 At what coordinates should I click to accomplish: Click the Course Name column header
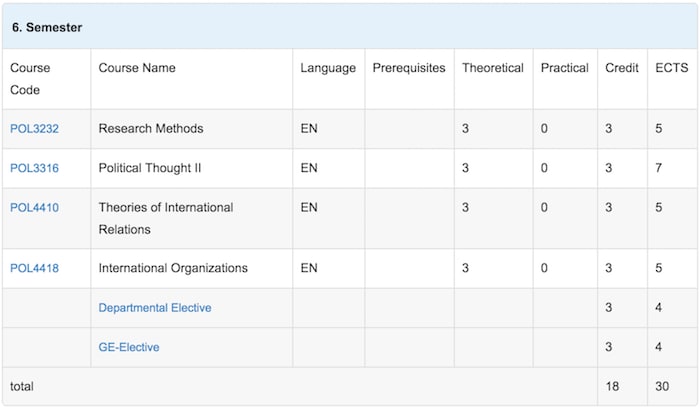(137, 68)
